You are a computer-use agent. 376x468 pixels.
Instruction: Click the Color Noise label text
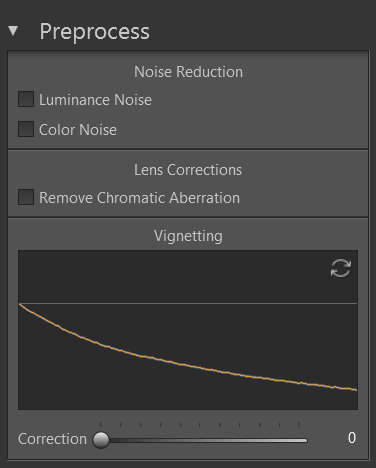tap(78, 130)
